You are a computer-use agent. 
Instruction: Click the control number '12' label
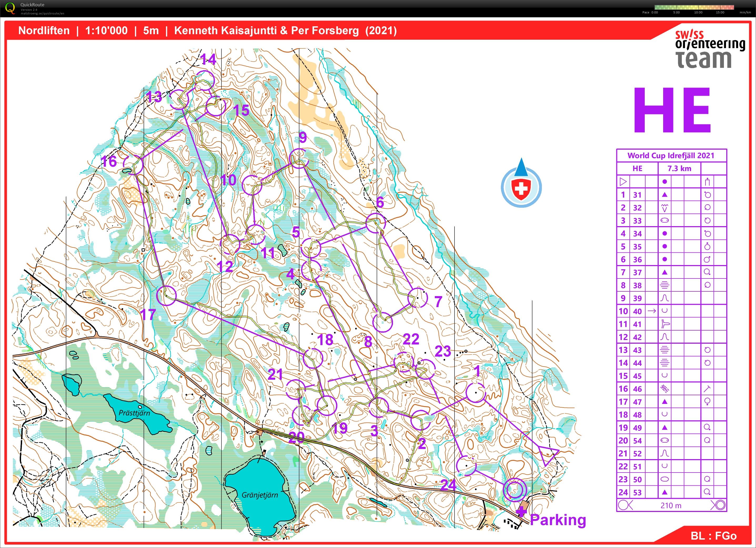[225, 266]
